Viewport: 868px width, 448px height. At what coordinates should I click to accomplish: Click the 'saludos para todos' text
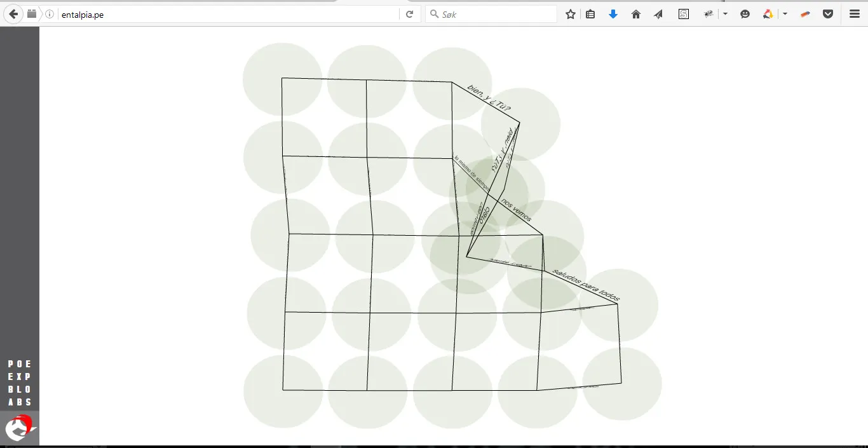tap(585, 285)
